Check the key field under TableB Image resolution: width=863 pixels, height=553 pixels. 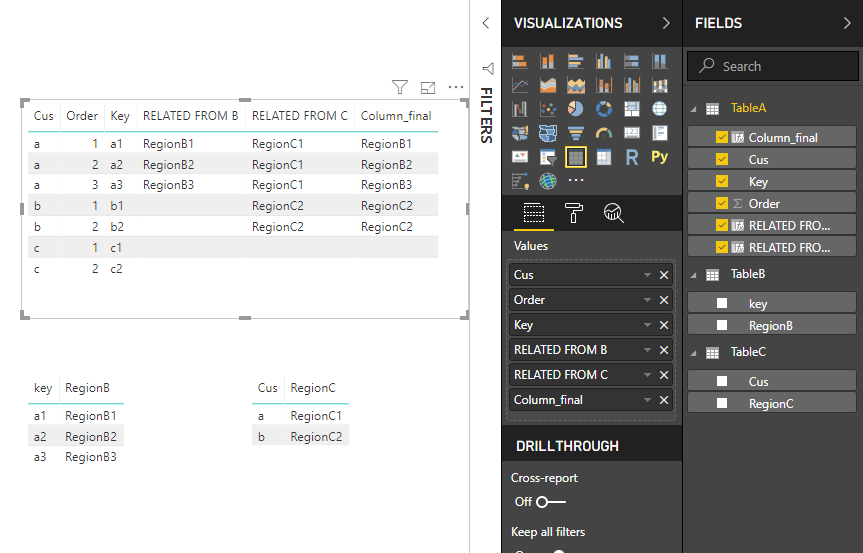click(722, 304)
